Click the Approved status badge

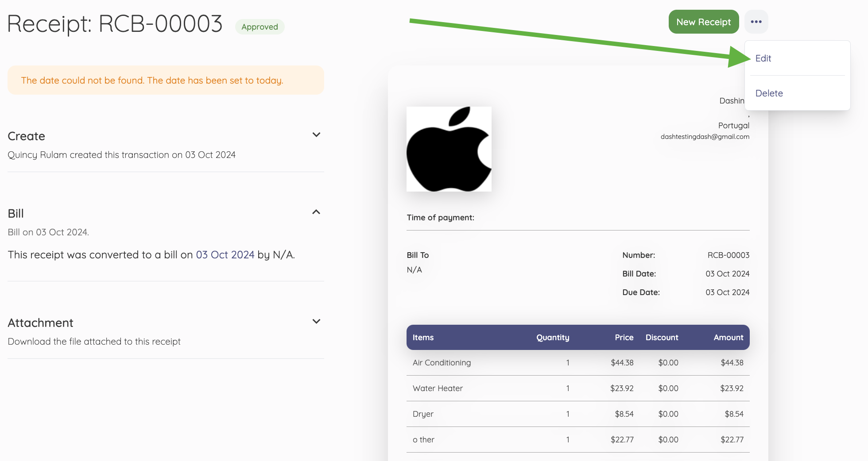260,27
